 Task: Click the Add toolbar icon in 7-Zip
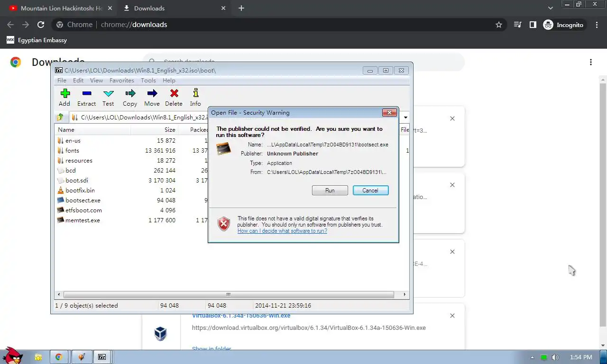pyautogui.click(x=64, y=97)
